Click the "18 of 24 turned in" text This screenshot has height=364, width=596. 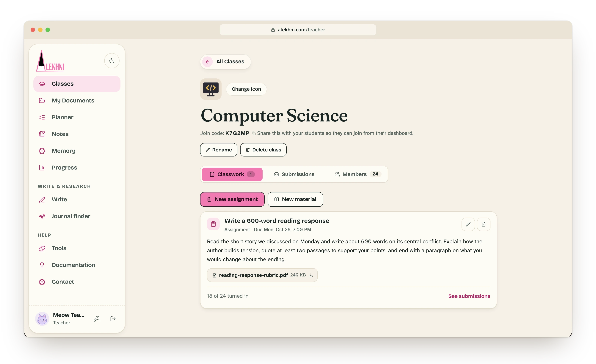click(x=228, y=296)
